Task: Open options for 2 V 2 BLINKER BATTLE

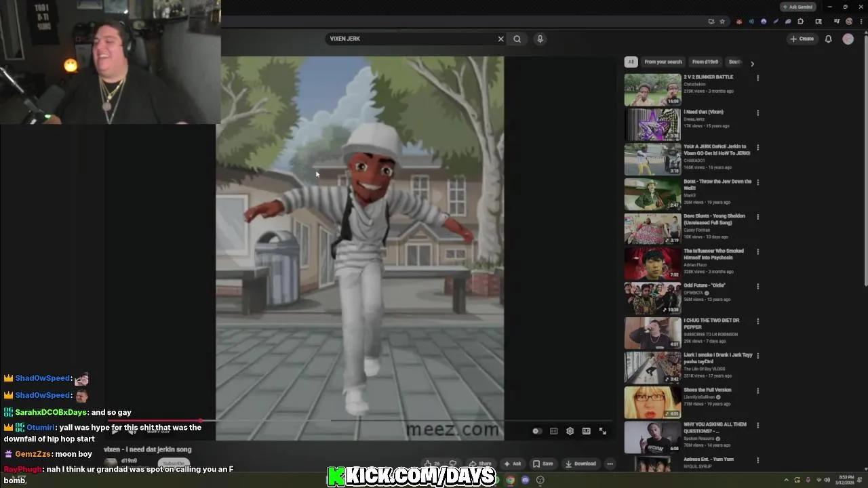Action: pos(757,78)
